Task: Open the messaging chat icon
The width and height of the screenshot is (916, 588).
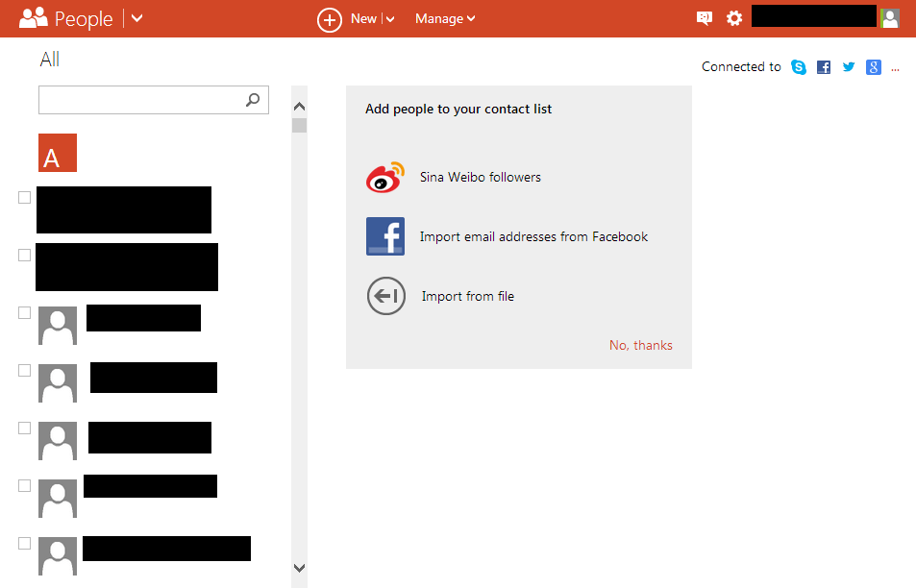Action: coord(705,18)
